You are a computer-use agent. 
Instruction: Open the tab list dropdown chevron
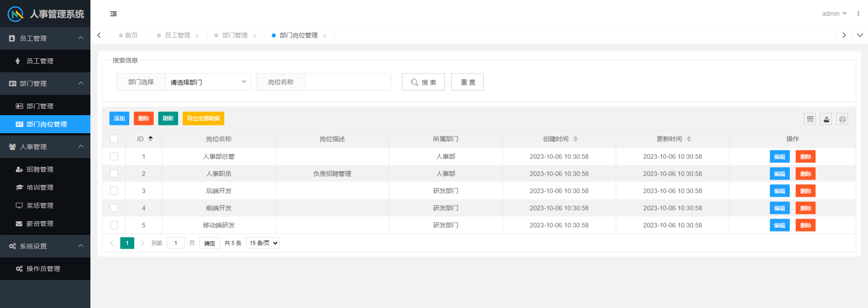tap(860, 35)
